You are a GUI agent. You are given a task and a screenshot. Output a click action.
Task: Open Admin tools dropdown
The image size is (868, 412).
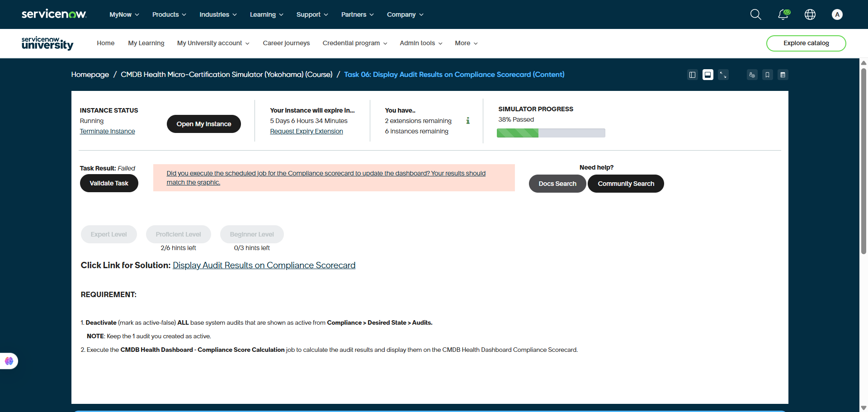pyautogui.click(x=421, y=43)
